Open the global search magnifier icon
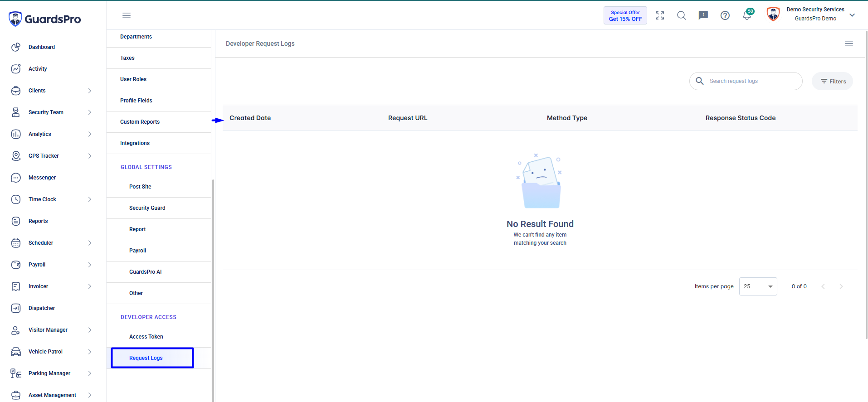The width and height of the screenshot is (868, 402). coord(682,15)
